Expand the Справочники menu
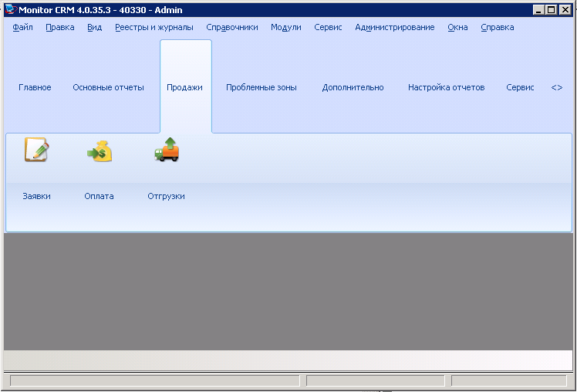Screen dimensions: 577x392 pyautogui.click(x=231, y=27)
